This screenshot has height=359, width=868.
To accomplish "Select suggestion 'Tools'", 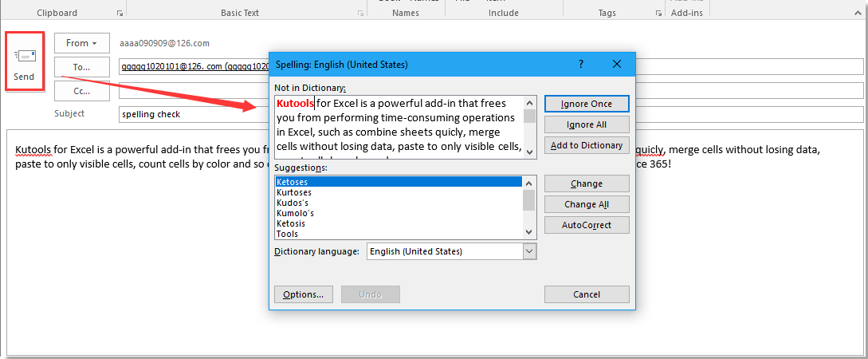I will 399,234.
